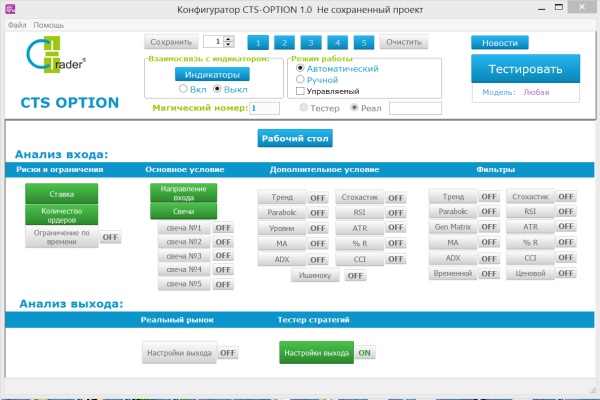The height and width of the screenshot is (400, 600).
Task: Decrease the save slot number with down arrow
Action: click(228, 44)
